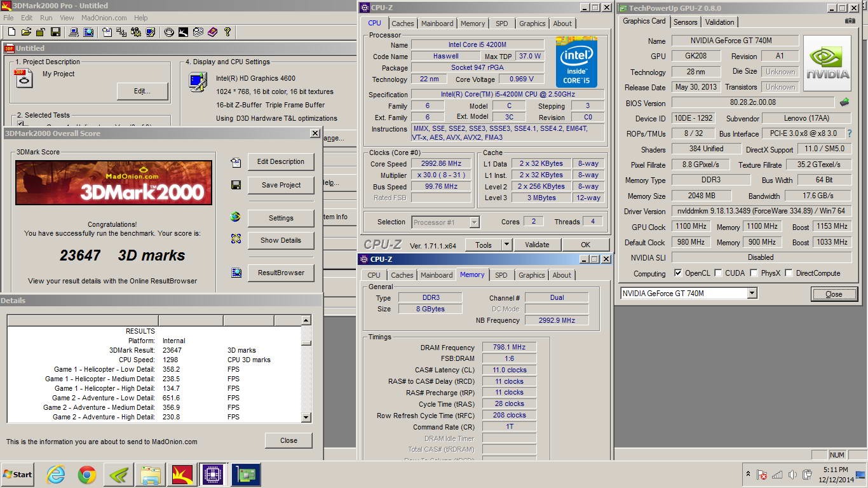868x488 pixels.
Task: Click the NVIDIA logo in GPU-Z
Action: coord(827,63)
